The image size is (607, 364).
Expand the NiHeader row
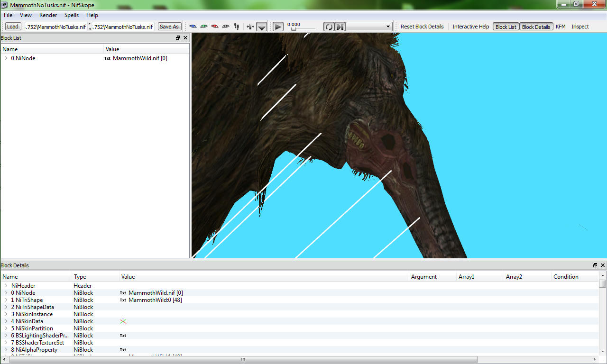6,286
